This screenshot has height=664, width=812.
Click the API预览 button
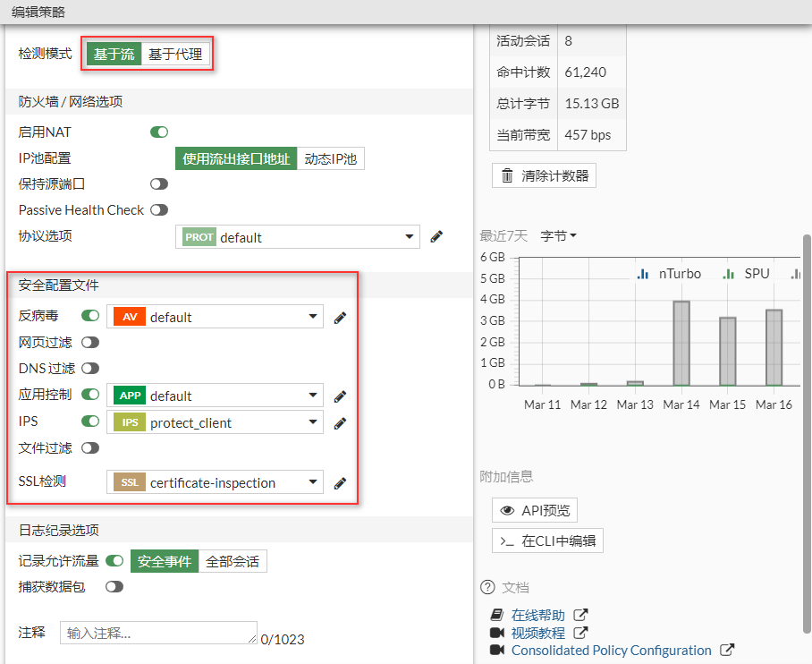[x=535, y=511]
